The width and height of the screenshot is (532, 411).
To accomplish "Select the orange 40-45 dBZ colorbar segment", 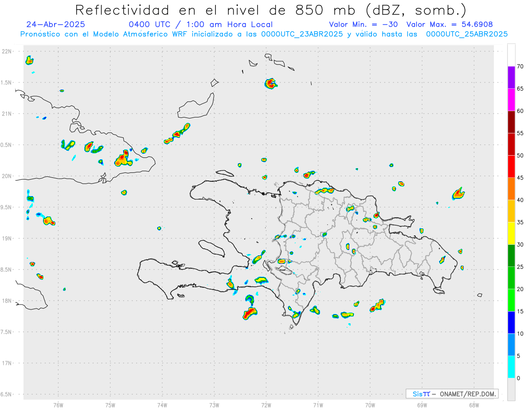I will click(511, 189).
